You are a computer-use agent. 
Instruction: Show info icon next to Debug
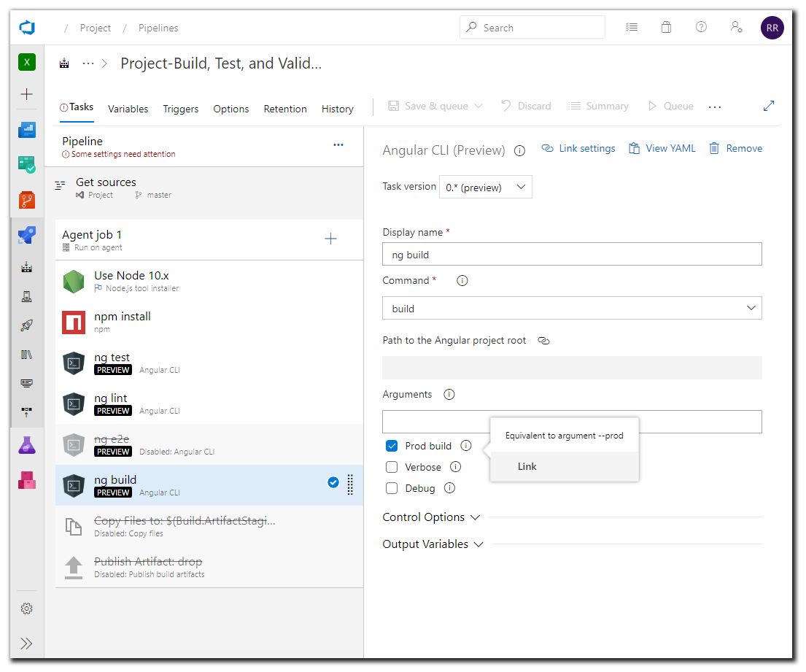tap(450, 488)
